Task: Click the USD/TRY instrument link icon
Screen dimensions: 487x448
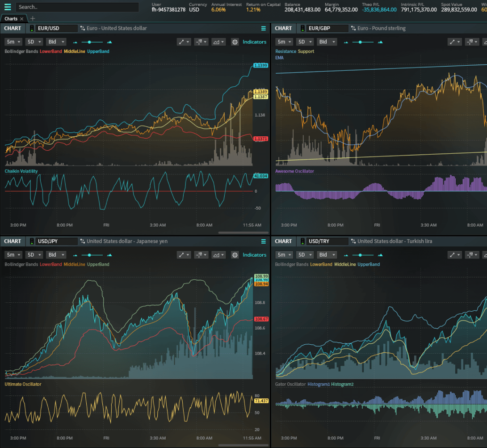Action: (353, 241)
